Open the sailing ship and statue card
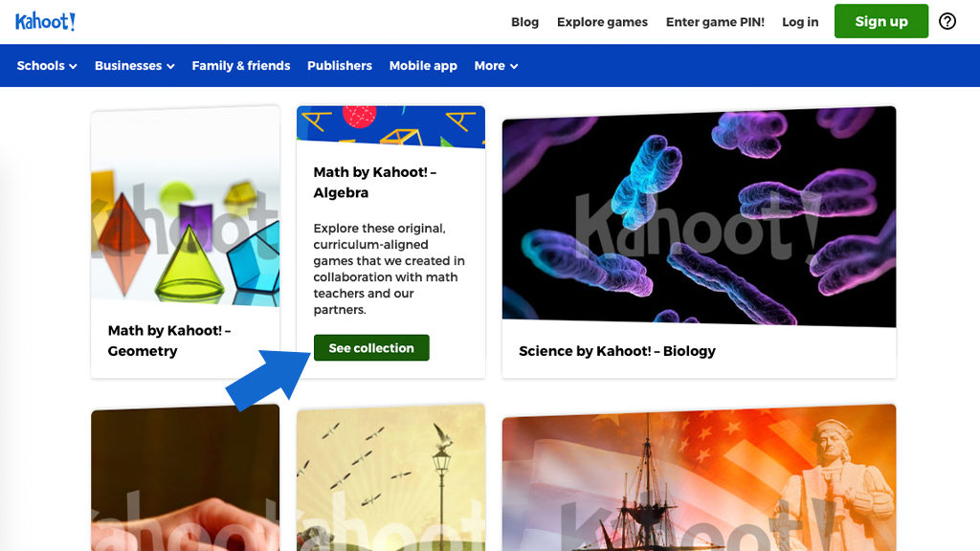 click(x=699, y=477)
